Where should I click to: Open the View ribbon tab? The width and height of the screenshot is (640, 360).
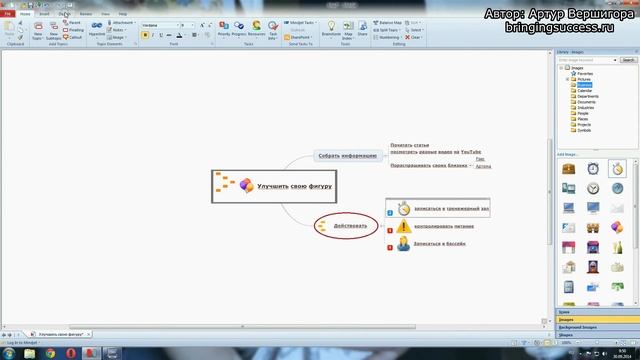(x=105, y=14)
